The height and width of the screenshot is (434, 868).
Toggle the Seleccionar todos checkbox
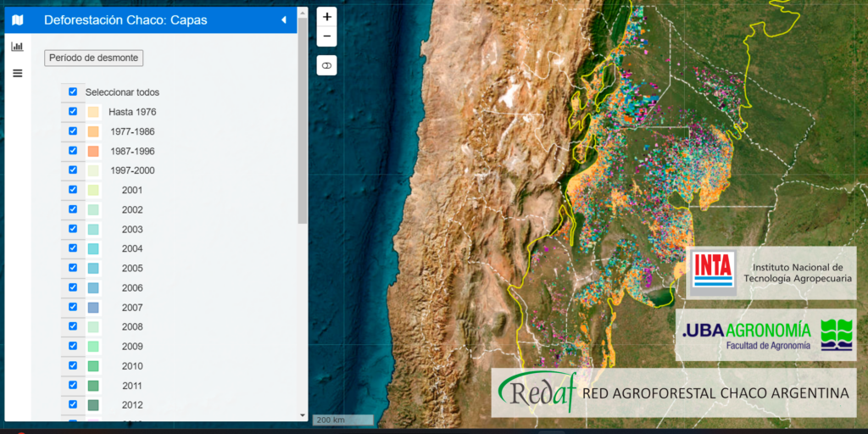(x=73, y=92)
